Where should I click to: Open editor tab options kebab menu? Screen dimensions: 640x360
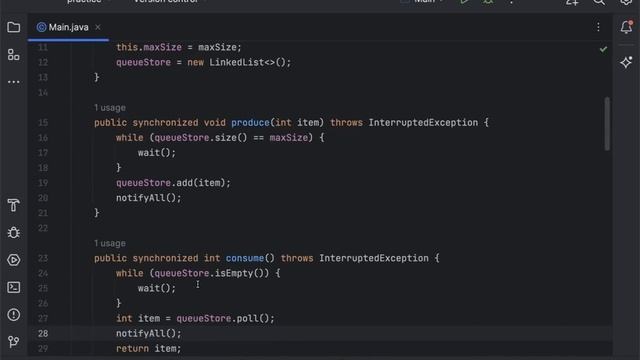(x=598, y=27)
